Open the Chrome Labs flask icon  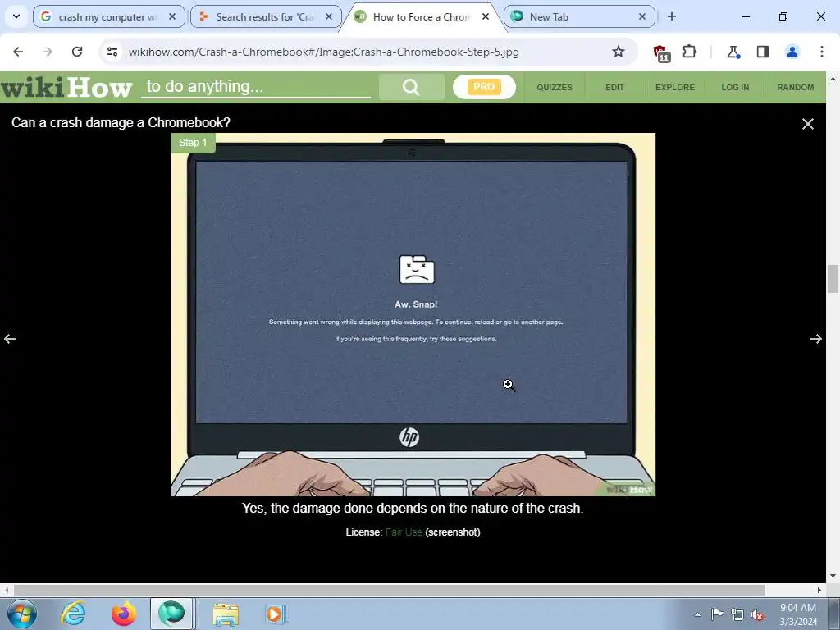click(733, 52)
